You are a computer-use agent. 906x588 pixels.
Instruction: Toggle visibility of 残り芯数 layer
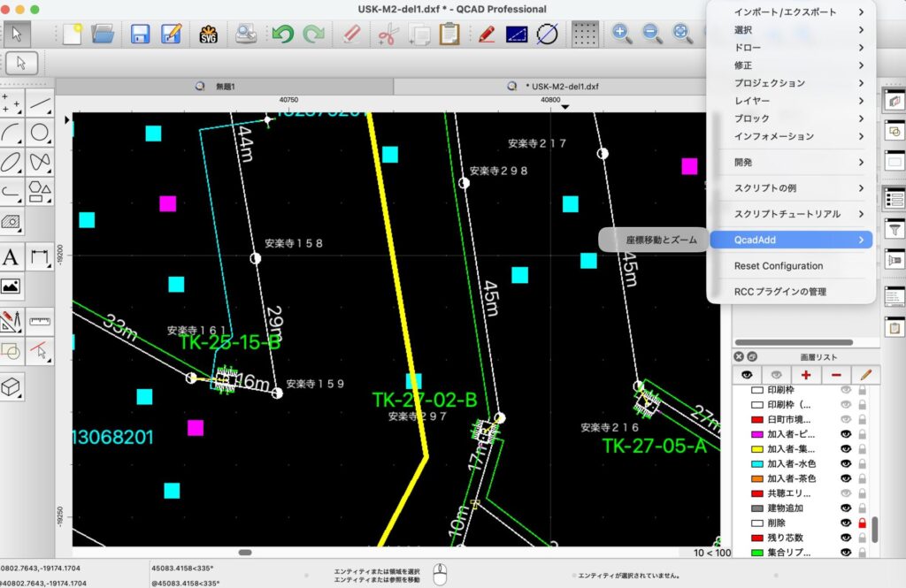click(x=846, y=538)
